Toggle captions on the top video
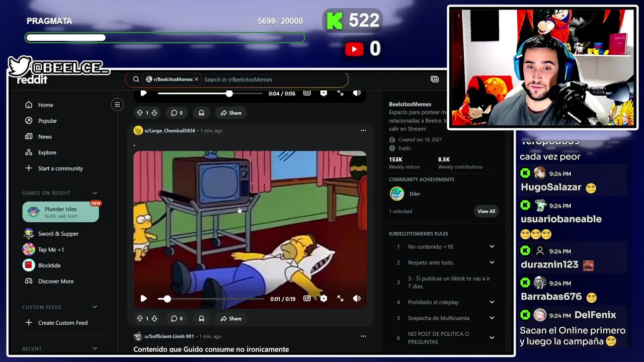This screenshot has height=362, width=644. (x=307, y=93)
